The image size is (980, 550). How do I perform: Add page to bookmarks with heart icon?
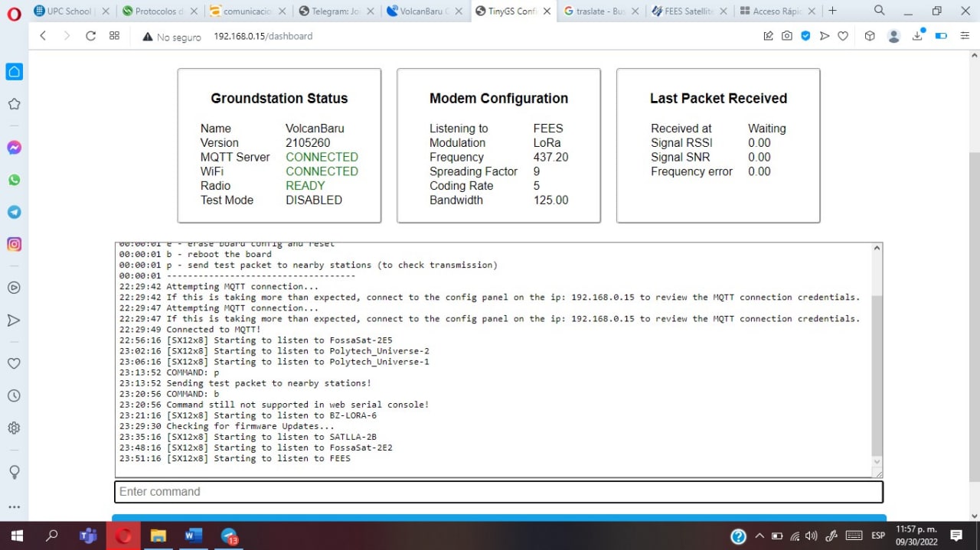(x=843, y=36)
